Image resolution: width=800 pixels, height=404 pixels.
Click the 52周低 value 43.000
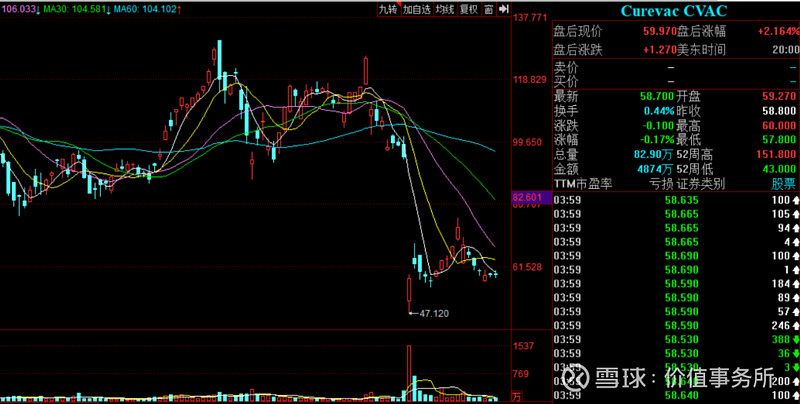(x=779, y=169)
